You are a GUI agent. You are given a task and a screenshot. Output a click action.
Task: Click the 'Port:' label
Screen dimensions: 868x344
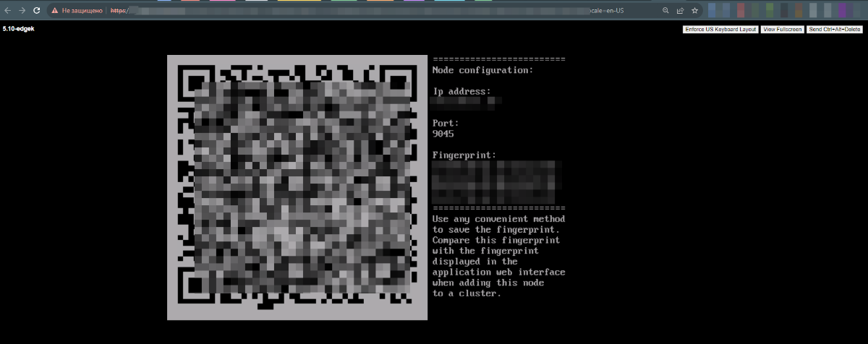click(446, 123)
